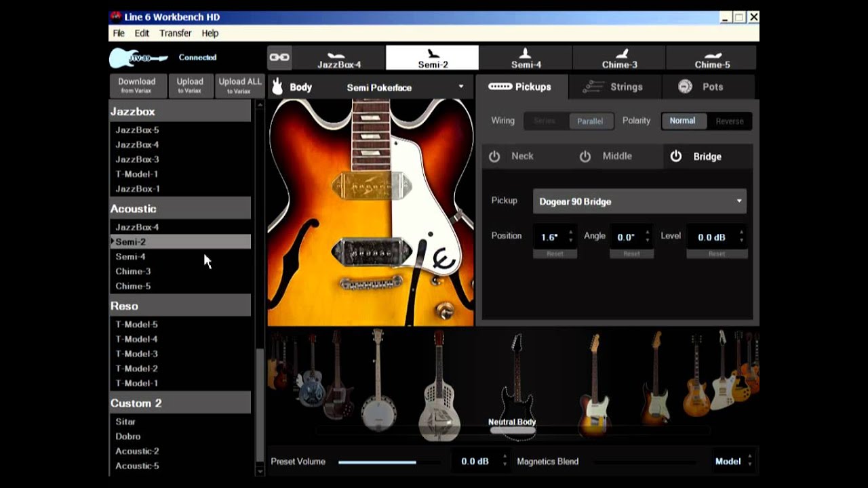Set pickup wiring to Parallel
Viewport: 868px width, 488px height.
(x=590, y=121)
